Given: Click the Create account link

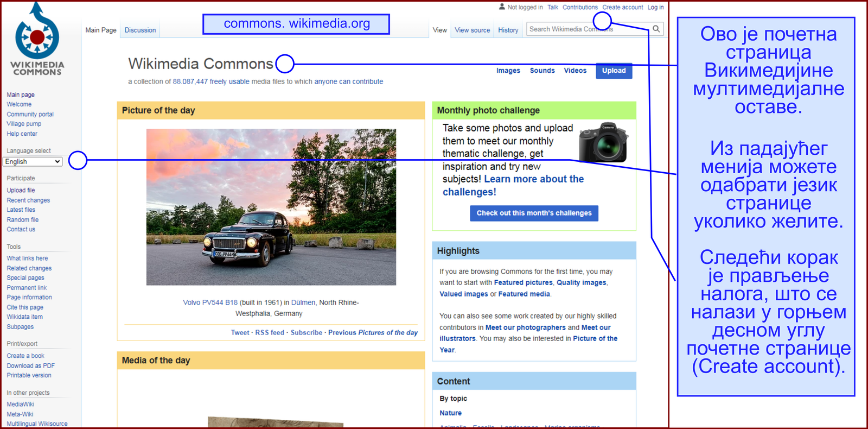Looking at the screenshot, I should pos(622,8).
